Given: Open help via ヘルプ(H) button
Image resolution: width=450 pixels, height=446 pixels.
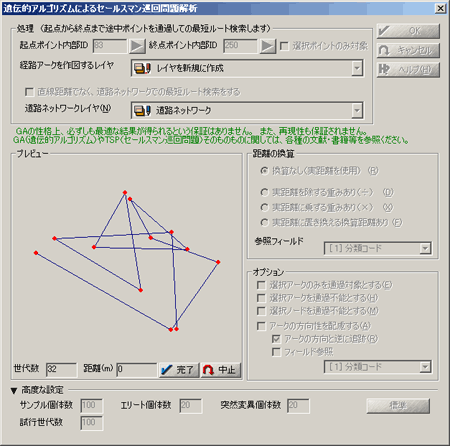Looking at the screenshot, I should click(x=408, y=70).
